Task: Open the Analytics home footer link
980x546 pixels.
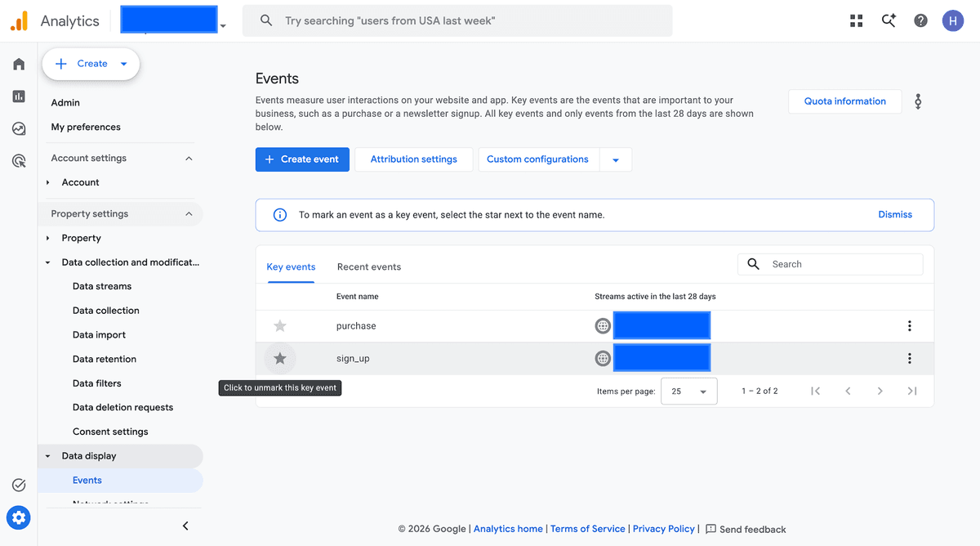Action: click(508, 529)
